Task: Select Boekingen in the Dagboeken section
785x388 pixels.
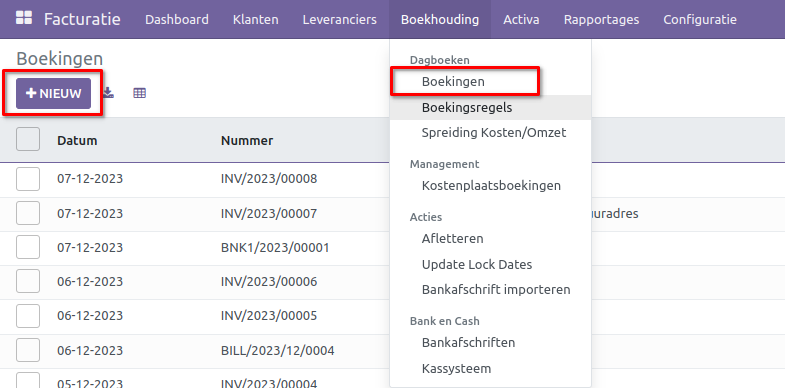Action: [453, 81]
